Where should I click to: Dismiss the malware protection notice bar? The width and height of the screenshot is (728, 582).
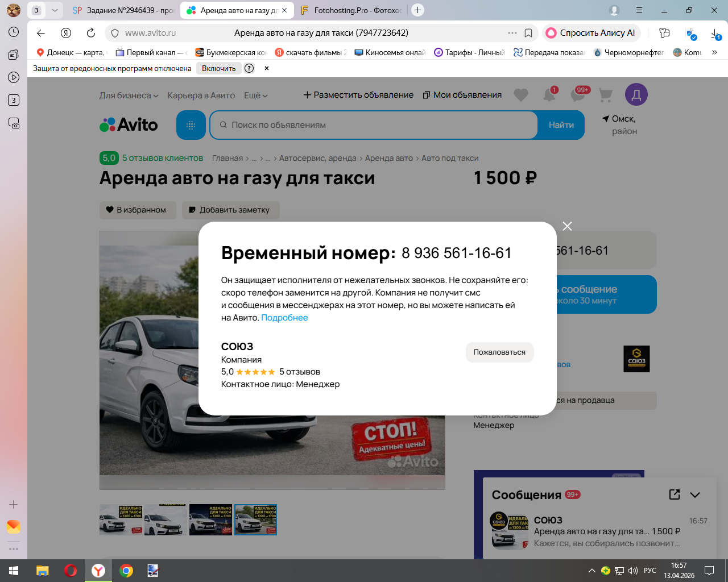(266, 68)
